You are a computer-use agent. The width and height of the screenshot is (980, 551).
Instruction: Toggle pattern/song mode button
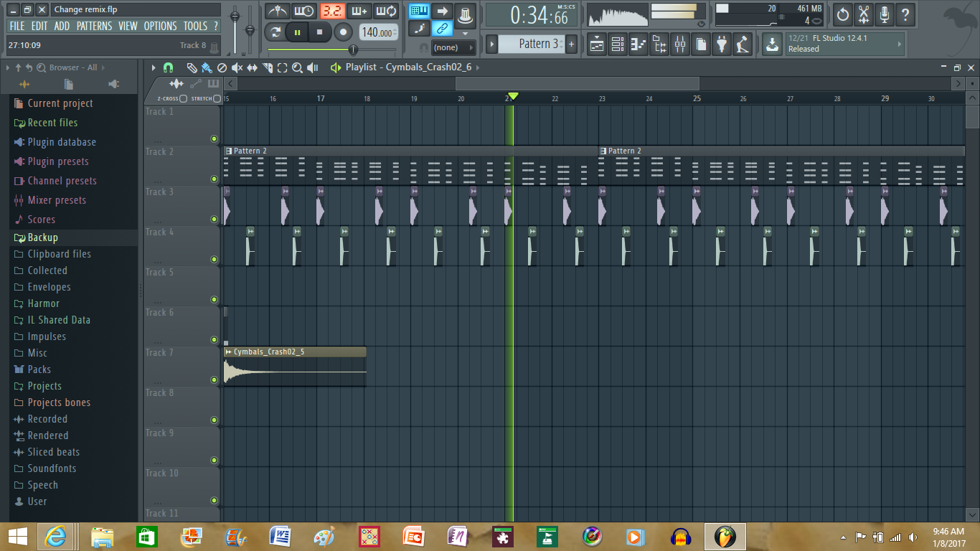point(275,32)
